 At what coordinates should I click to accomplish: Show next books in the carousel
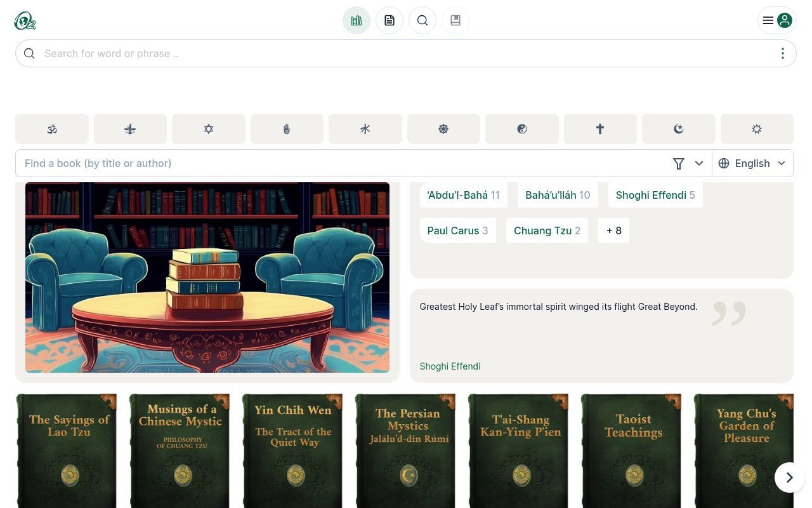pyautogui.click(x=790, y=478)
